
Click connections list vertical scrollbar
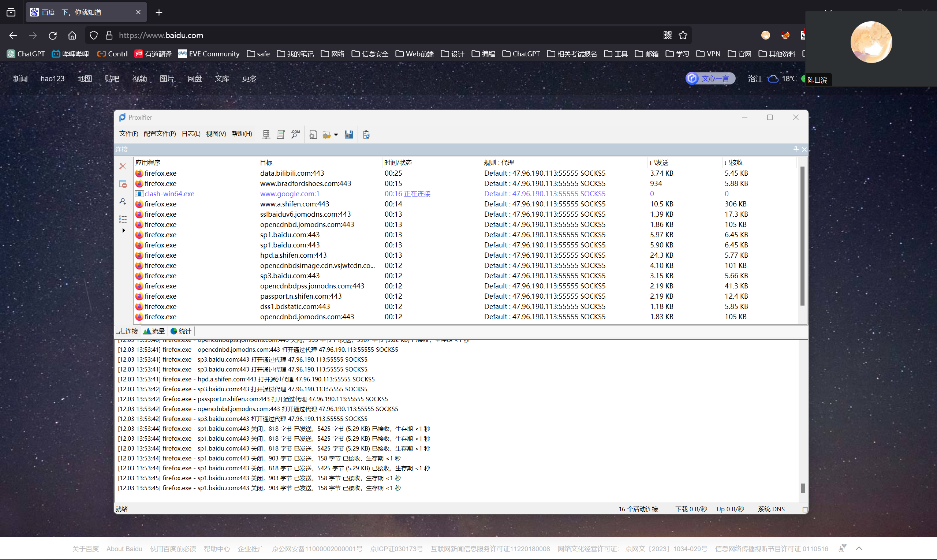pos(802,236)
